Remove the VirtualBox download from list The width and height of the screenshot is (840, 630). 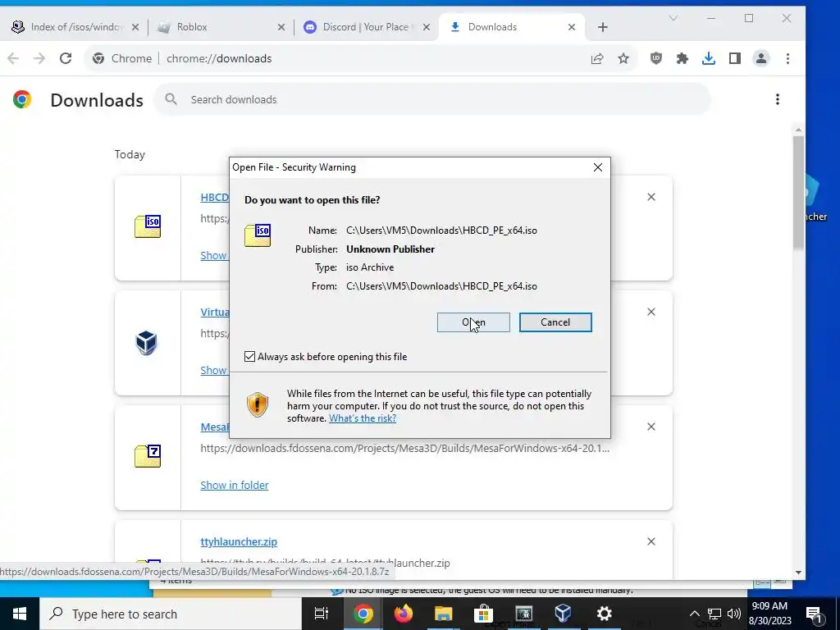651,312
